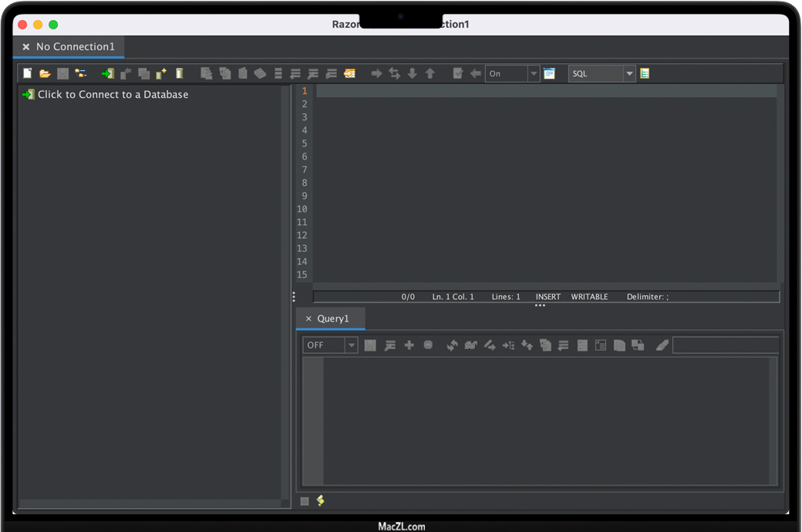
Task: Click the results toolbar search field
Action: pyautogui.click(x=725, y=345)
